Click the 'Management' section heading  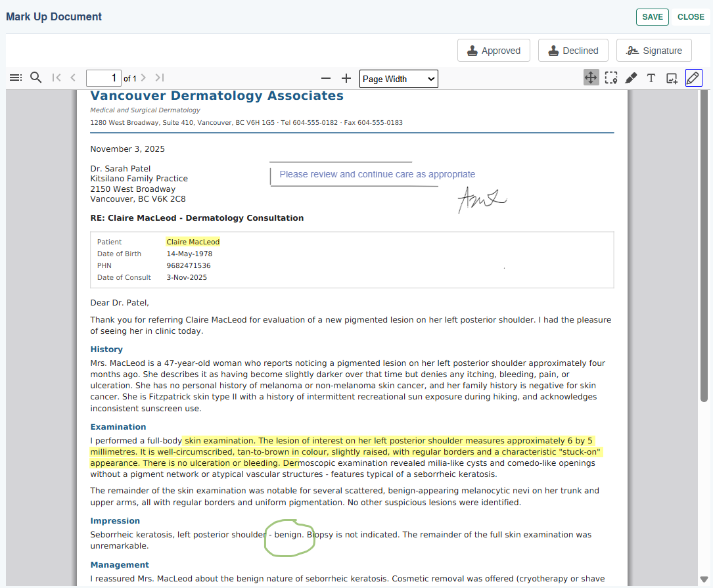120,565
